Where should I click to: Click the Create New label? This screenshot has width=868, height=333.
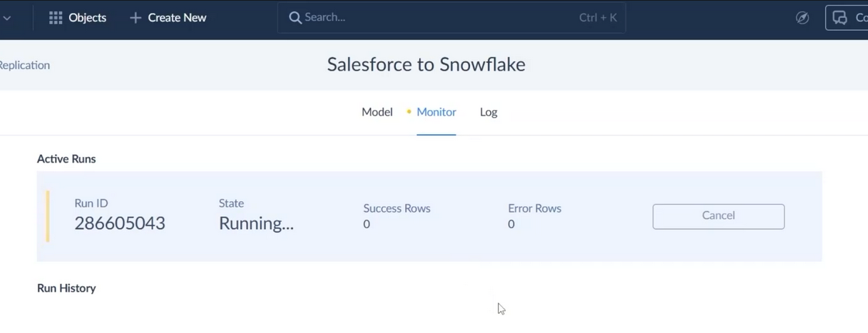177,18
